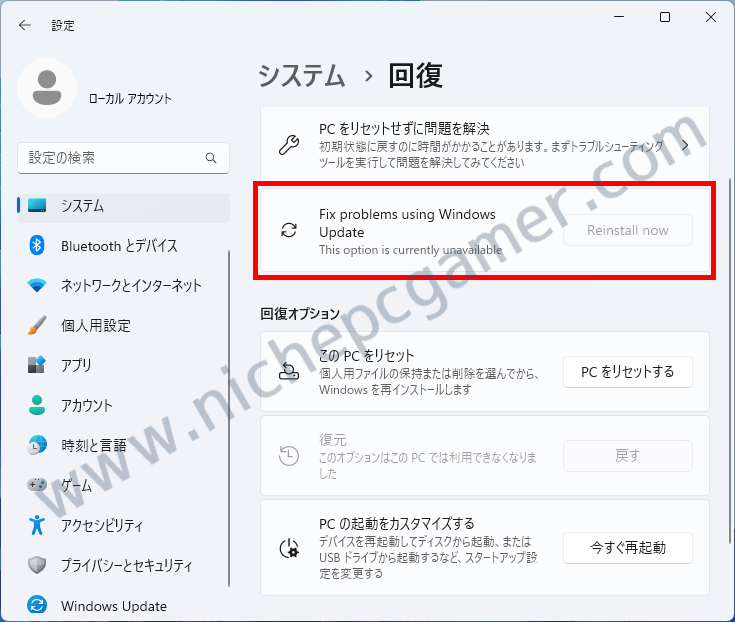Click the main content vertical scrollbar

[x=730, y=360]
